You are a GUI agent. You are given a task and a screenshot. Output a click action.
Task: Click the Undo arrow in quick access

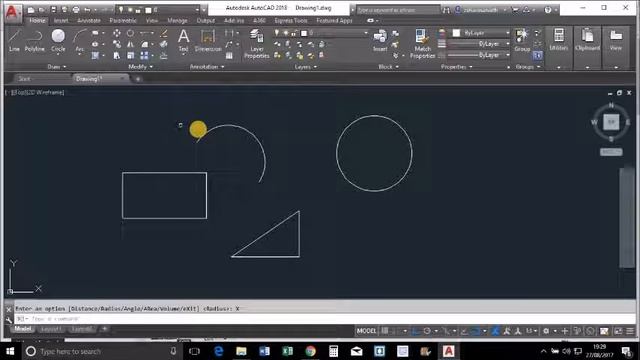(x=87, y=10)
